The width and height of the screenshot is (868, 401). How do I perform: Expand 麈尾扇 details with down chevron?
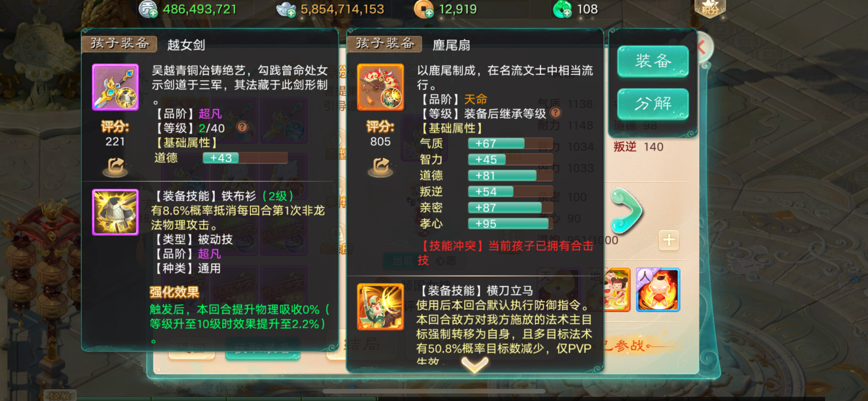point(475,364)
